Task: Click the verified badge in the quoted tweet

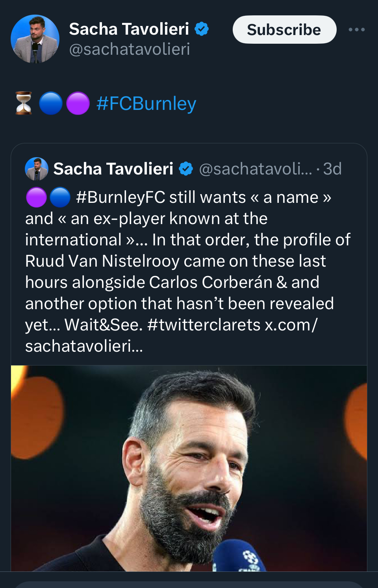Action: [x=186, y=169]
